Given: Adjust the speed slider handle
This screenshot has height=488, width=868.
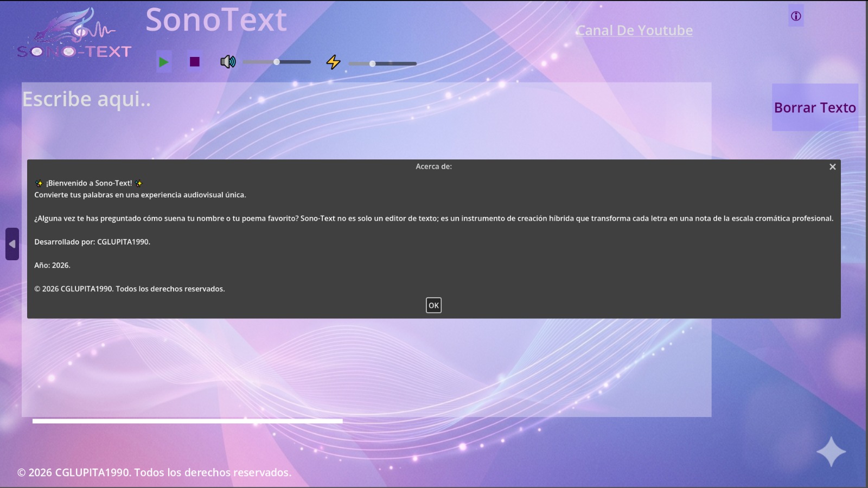Looking at the screenshot, I should pyautogui.click(x=373, y=63).
